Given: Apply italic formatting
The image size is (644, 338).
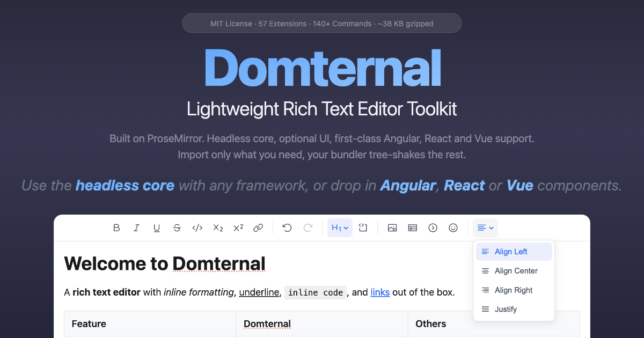Looking at the screenshot, I should pyautogui.click(x=136, y=227).
